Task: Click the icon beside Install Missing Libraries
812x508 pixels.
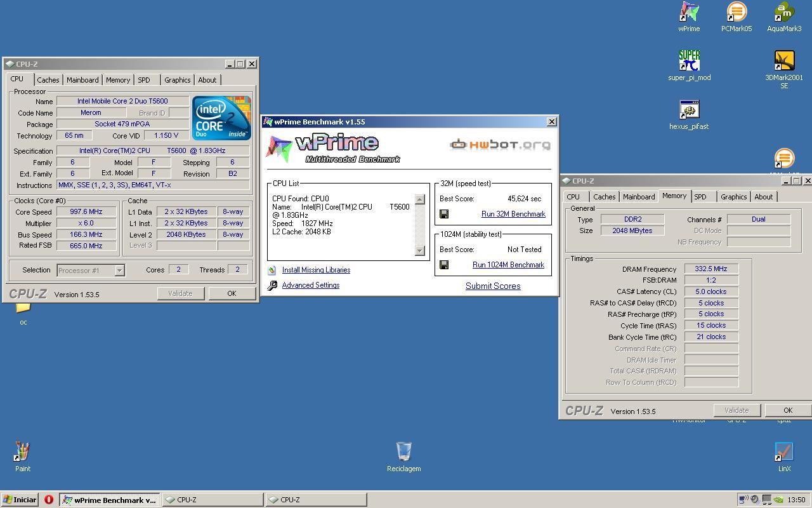Action: [x=272, y=270]
